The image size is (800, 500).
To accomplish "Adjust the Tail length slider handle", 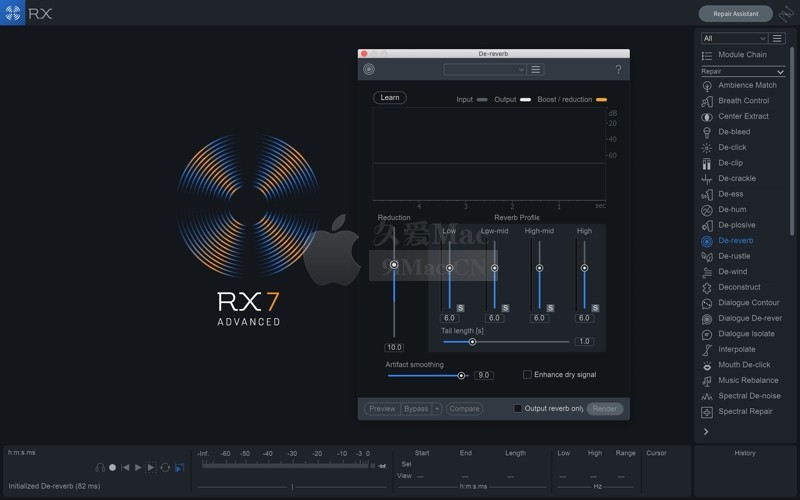I will (472, 342).
